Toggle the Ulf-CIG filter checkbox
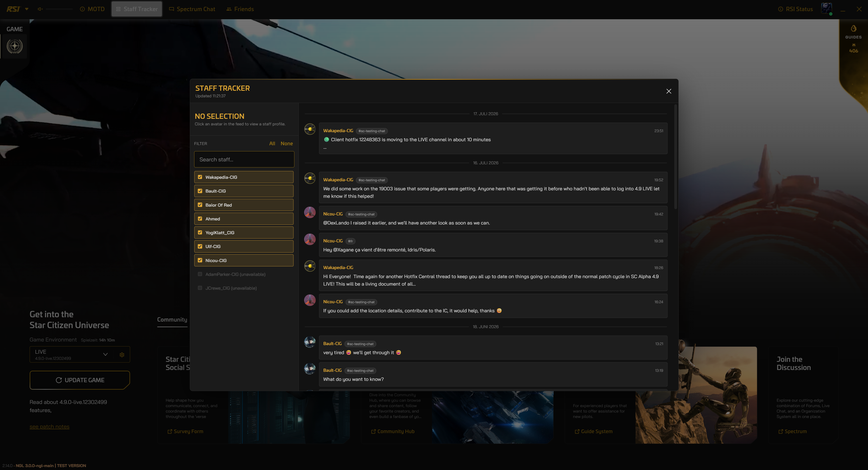The image size is (868, 470). coord(200,246)
